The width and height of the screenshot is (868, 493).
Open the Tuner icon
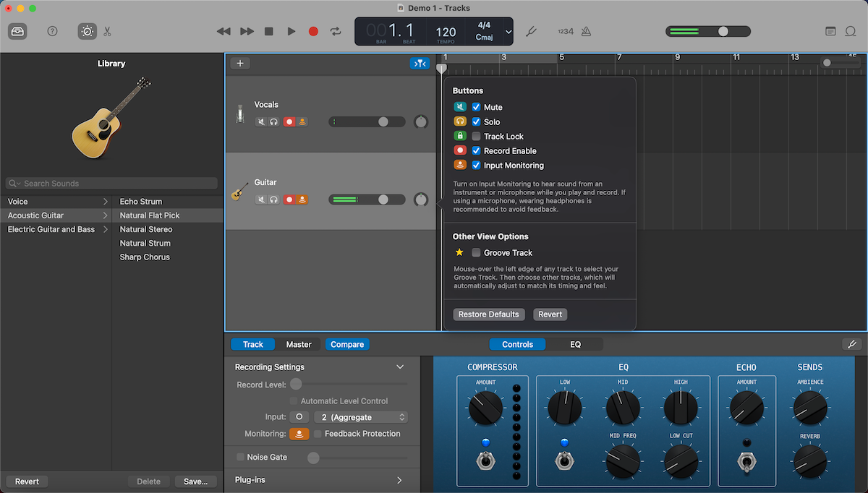530,31
